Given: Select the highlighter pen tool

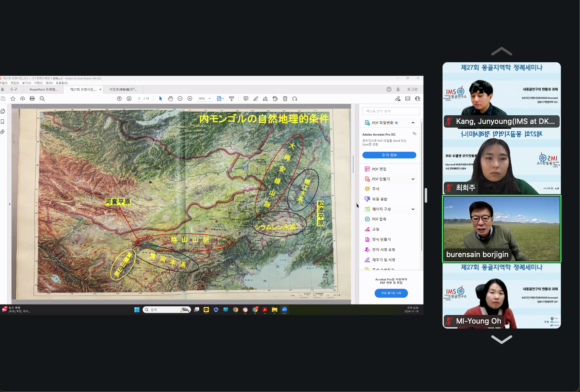Looking at the screenshot, I should tap(256, 99).
